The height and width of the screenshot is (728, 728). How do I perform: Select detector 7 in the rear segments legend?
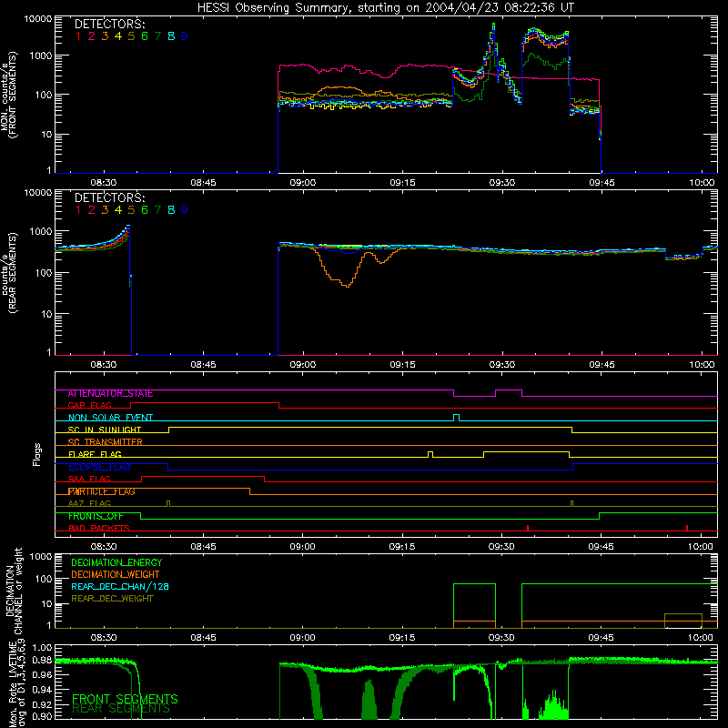157,210
